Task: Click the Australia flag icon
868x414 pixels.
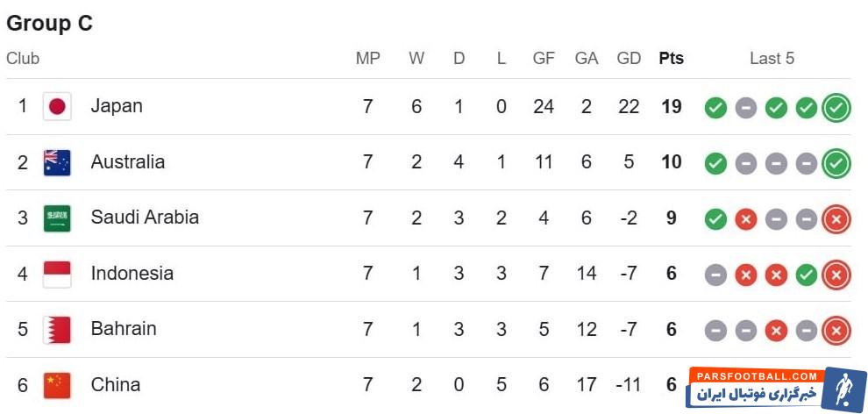Action: tap(57, 162)
